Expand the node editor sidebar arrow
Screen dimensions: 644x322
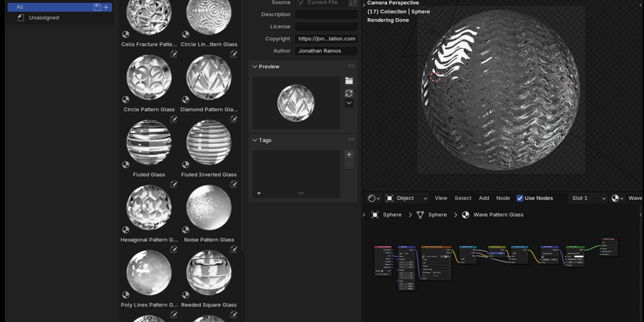pos(641,215)
